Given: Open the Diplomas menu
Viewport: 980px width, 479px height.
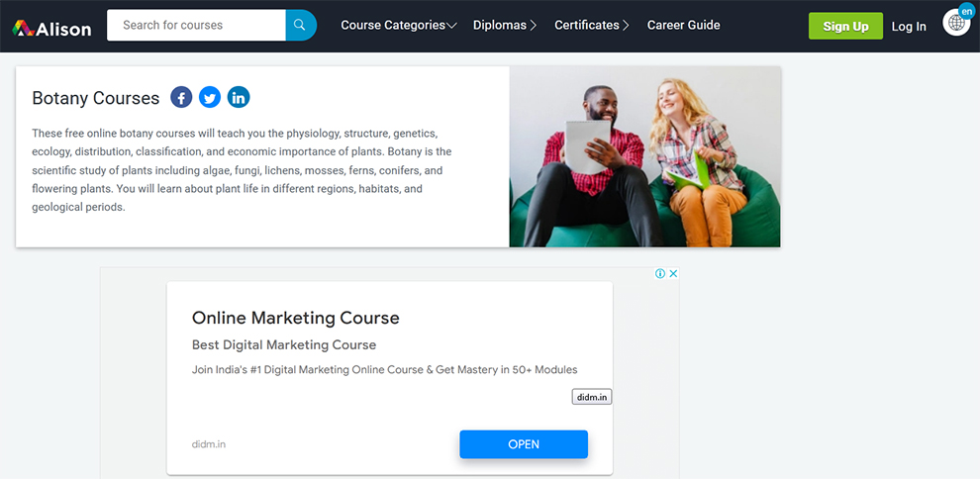Looking at the screenshot, I should click(505, 26).
